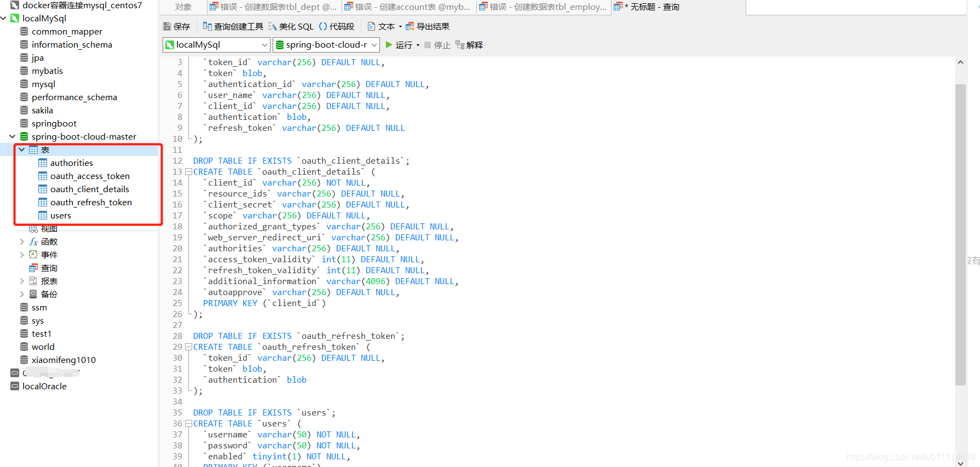Collapse the CREATE TABLE users code block
The height and width of the screenshot is (467, 980).
(188, 424)
